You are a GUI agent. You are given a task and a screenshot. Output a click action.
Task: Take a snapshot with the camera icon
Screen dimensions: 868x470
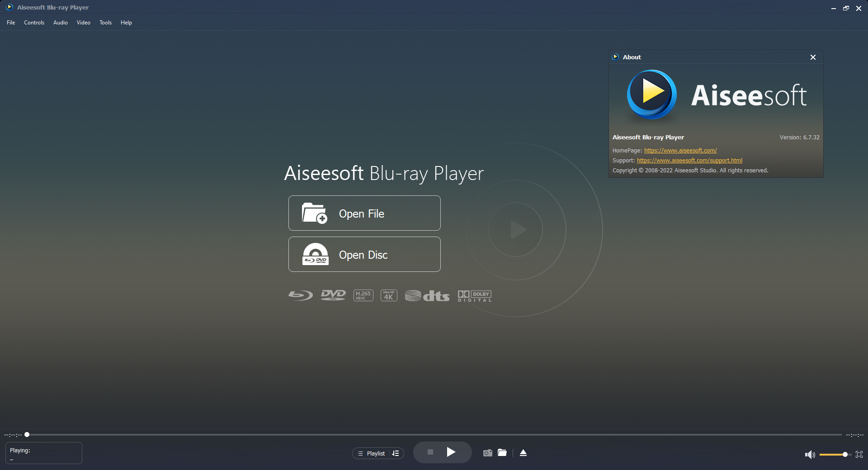coord(487,453)
